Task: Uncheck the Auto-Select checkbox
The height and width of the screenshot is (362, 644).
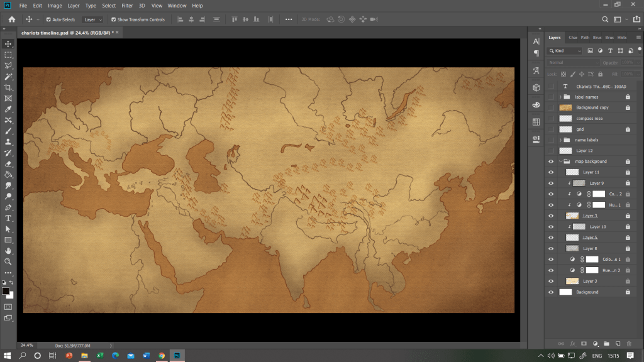Action: tap(48, 19)
